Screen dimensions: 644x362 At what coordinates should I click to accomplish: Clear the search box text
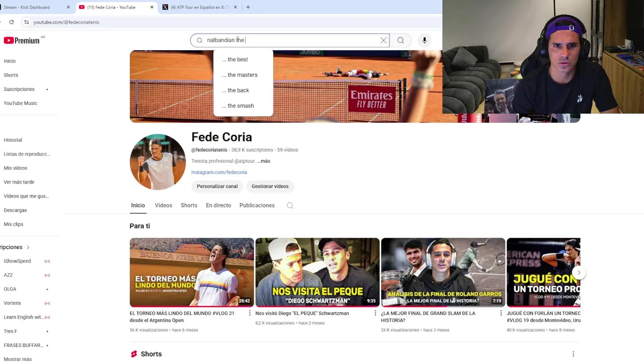coord(383,40)
